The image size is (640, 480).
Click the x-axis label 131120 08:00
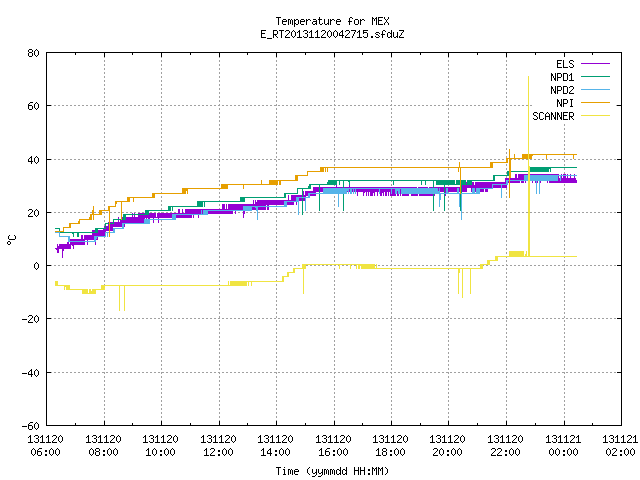click(x=103, y=446)
